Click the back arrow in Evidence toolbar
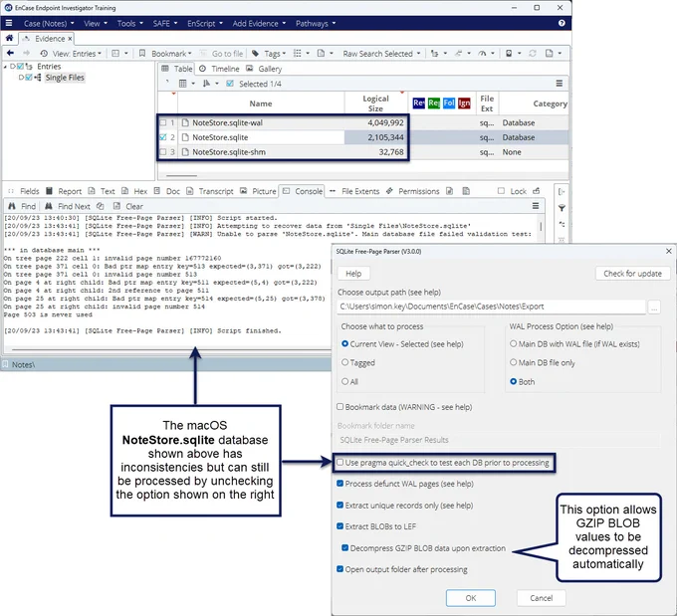Screen dimensions: 677x616 point(10,53)
